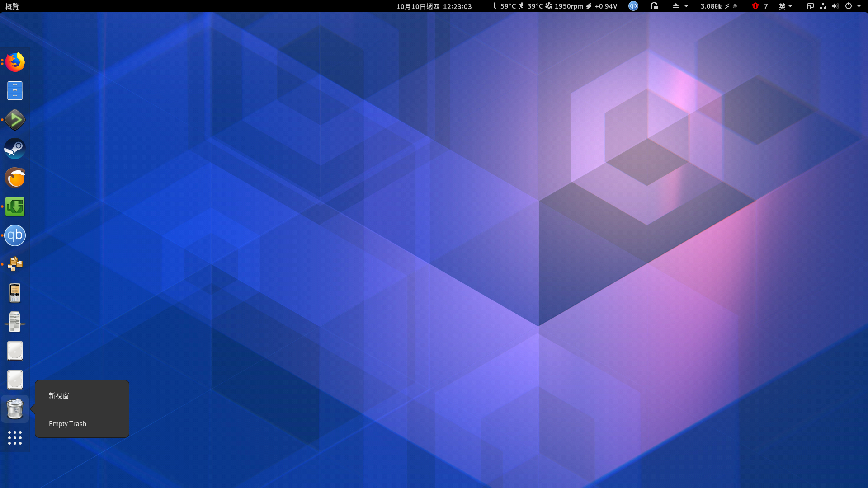Viewport: 868px width, 488px height.
Task: Open the green download arrow app
Action: [15, 206]
